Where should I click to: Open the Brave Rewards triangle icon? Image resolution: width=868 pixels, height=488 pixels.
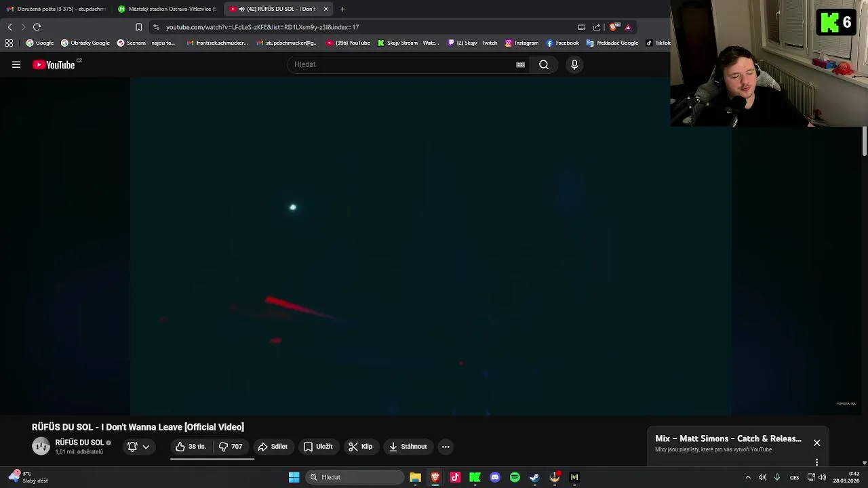(628, 27)
